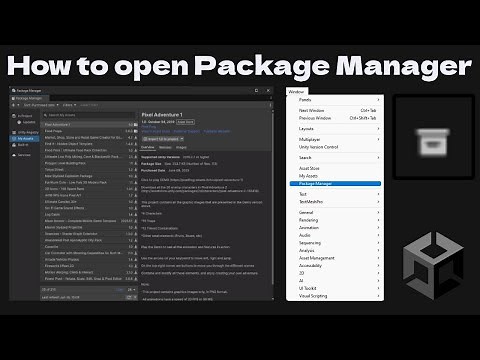Click Import to project button
This screenshot has height=360, width=480.
point(161,139)
